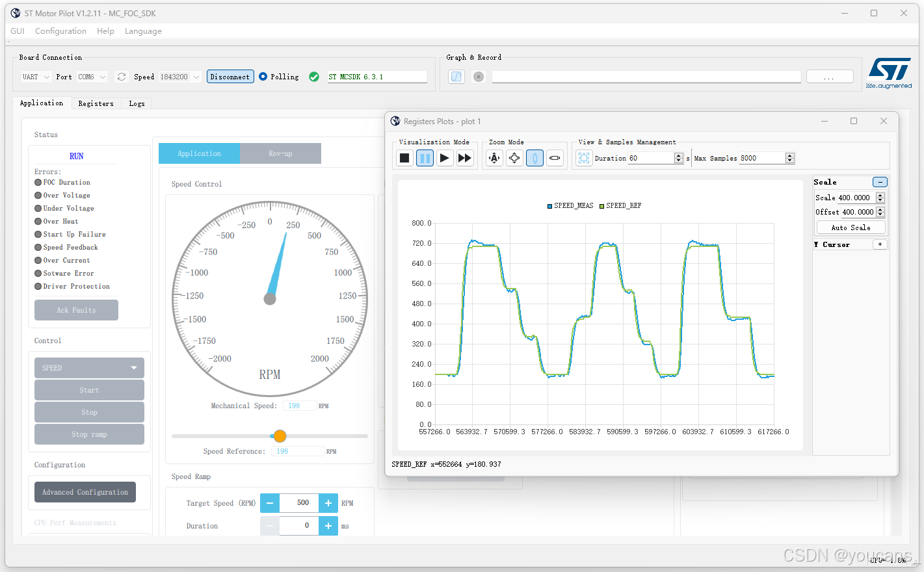This screenshot has width=924, height=572.
Task: Open the Language menu
Action: [143, 31]
